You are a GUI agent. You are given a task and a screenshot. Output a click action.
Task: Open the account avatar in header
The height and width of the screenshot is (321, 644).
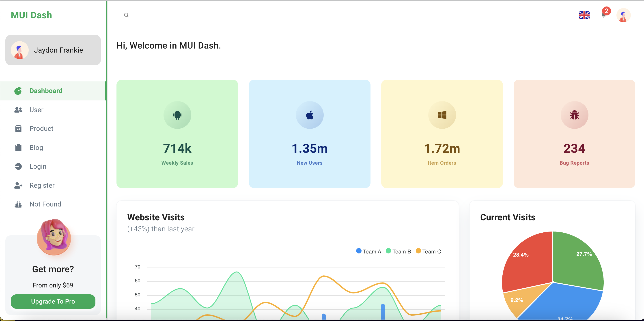(x=623, y=15)
